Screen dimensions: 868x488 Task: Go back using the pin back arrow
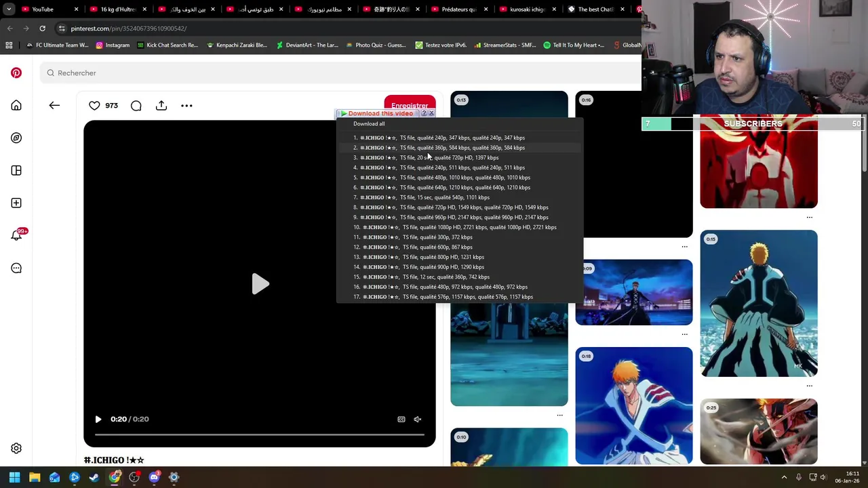54,105
